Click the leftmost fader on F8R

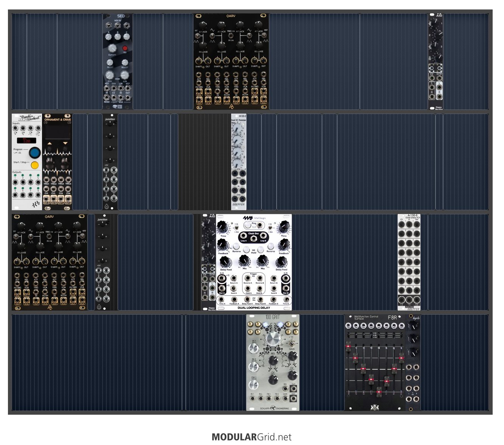(x=348, y=346)
